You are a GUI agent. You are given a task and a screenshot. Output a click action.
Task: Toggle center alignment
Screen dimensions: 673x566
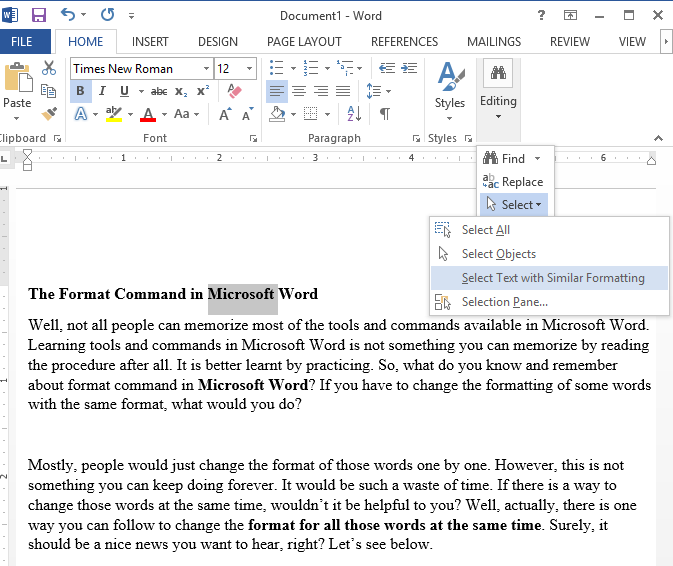point(299,91)
